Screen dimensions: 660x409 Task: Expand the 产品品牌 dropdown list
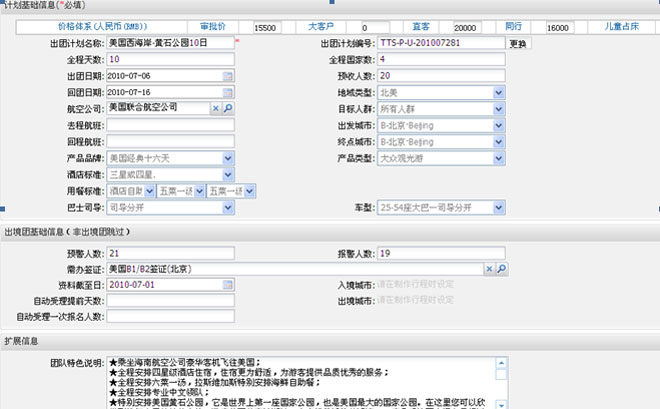point(228,158)
